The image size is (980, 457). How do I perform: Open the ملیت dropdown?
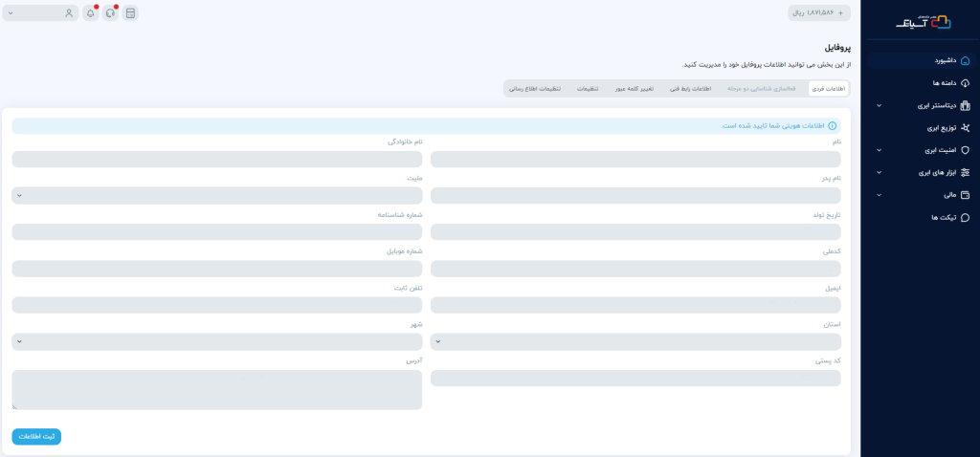tap(216, 195)
